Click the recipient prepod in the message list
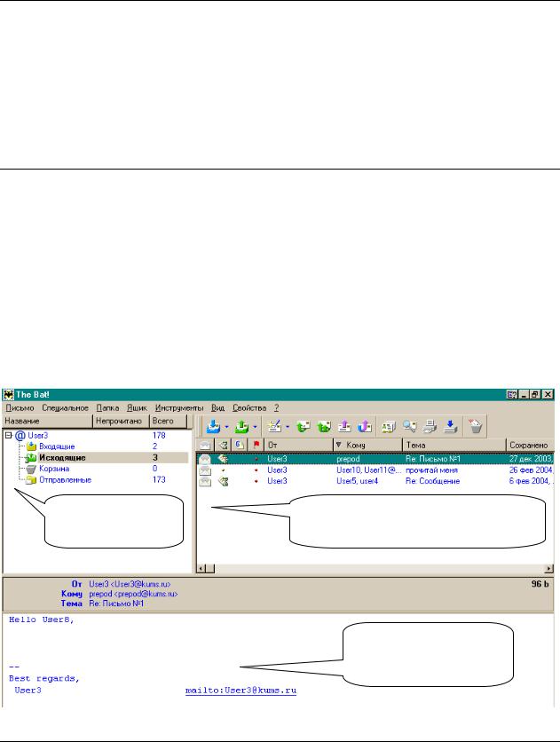The image size is (560, 742). click(x=348, y=459)
